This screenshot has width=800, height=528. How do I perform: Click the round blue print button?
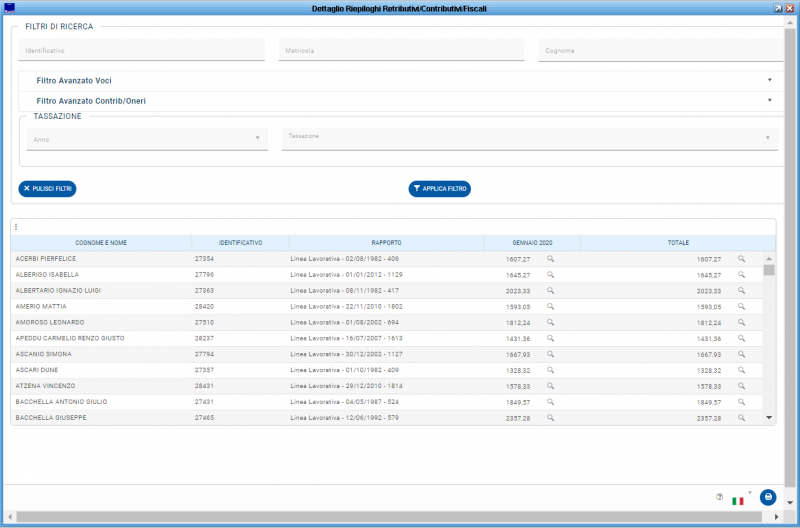coord(767,497)
